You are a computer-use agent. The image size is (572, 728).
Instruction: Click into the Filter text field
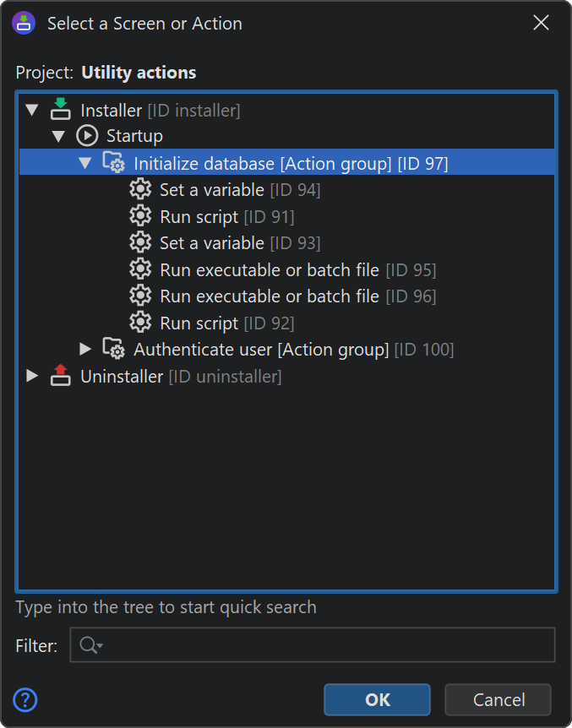321,645
